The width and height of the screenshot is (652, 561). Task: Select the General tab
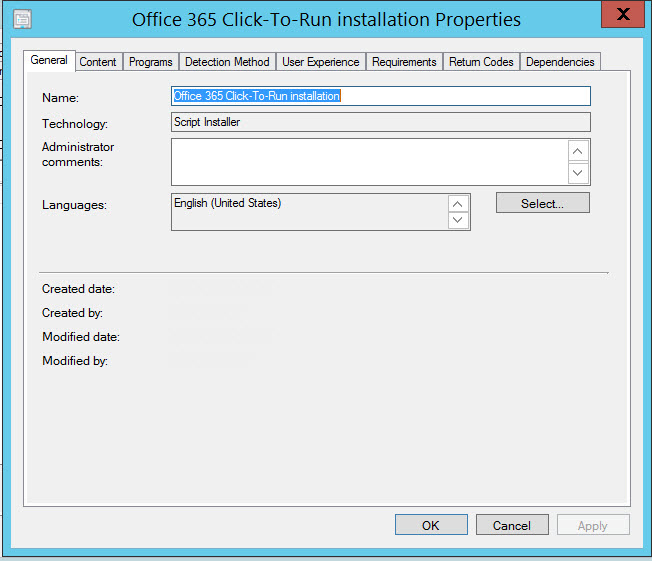coord(49,61)
